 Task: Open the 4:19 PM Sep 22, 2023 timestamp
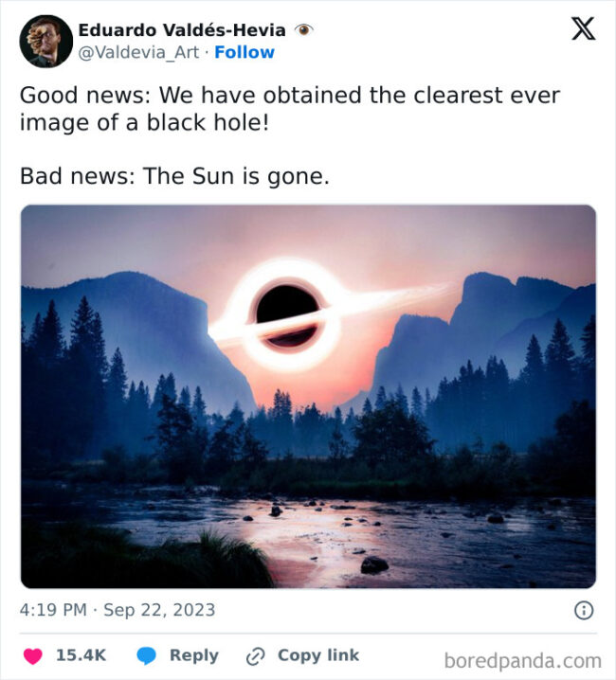click(x=117, y=610)
